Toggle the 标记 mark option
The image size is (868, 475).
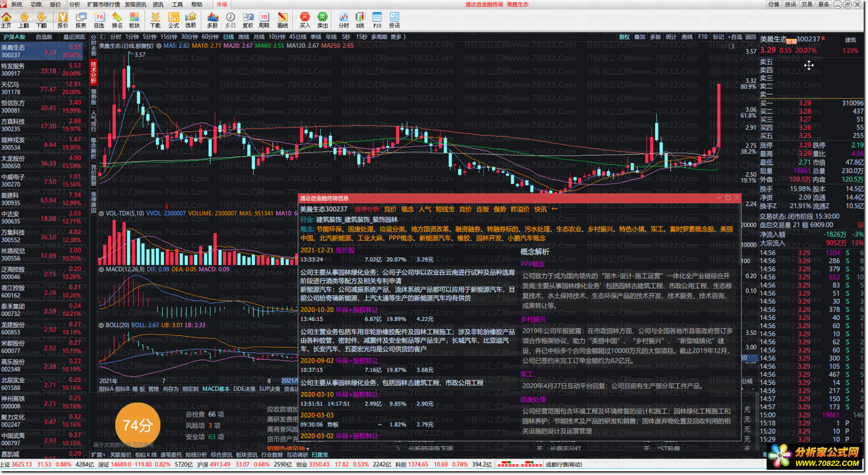click(718, 37)
